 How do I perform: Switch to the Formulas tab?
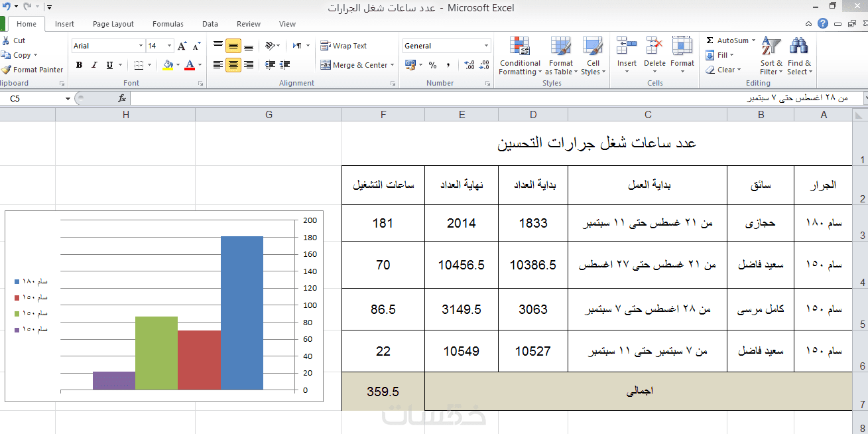(x=168, y=24)
